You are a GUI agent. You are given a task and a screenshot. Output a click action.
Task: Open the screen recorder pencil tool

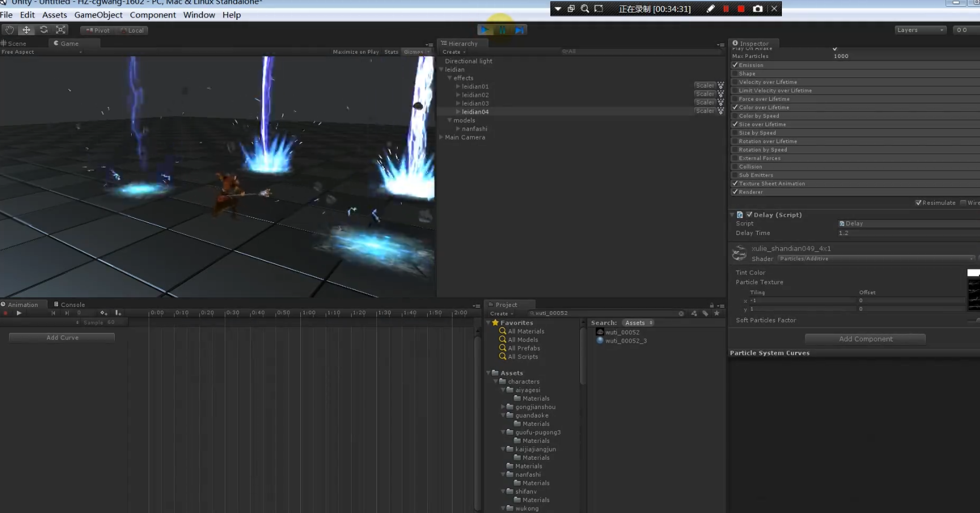(711, 8)
